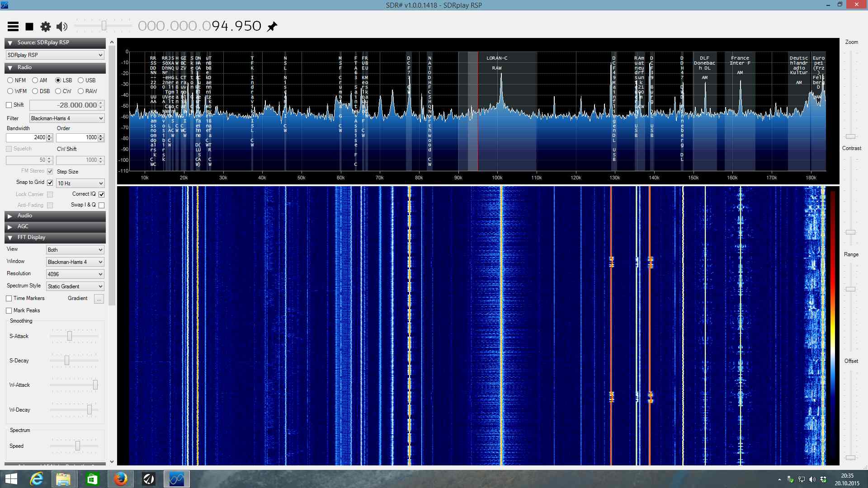
Task: Switch to SDR# taskbar button
Action: 176,479
